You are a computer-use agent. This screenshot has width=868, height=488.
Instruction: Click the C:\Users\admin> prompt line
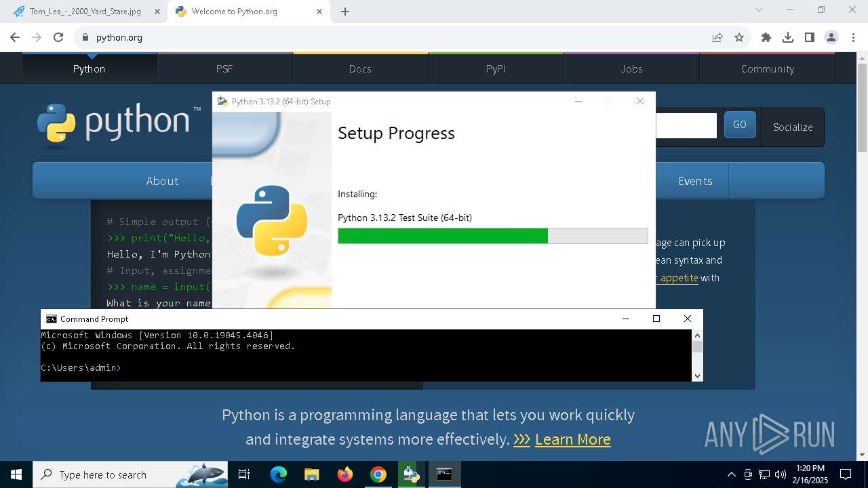(81, 368)
